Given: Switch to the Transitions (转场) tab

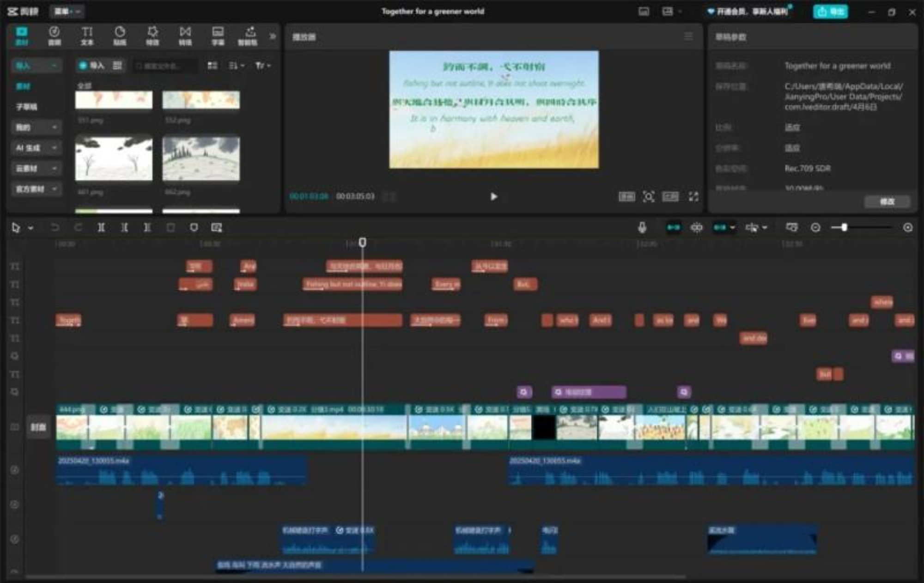Looking at the screenshot, I should pyautogui.click(x=185, y=36).
